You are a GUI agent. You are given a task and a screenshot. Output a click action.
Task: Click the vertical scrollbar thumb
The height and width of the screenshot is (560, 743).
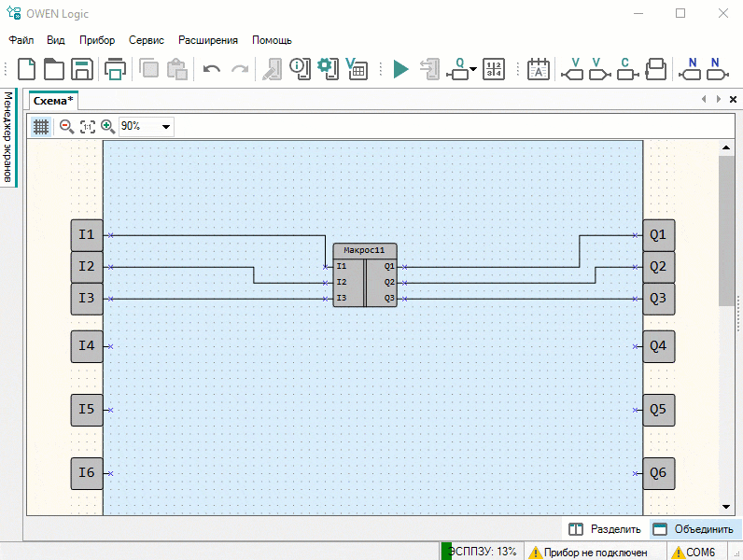(x=725, y=230)
